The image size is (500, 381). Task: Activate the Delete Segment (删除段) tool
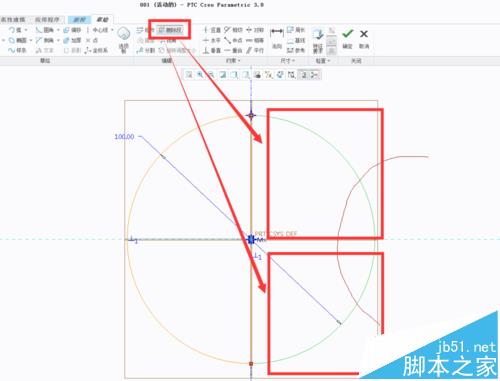click(170, 30)
